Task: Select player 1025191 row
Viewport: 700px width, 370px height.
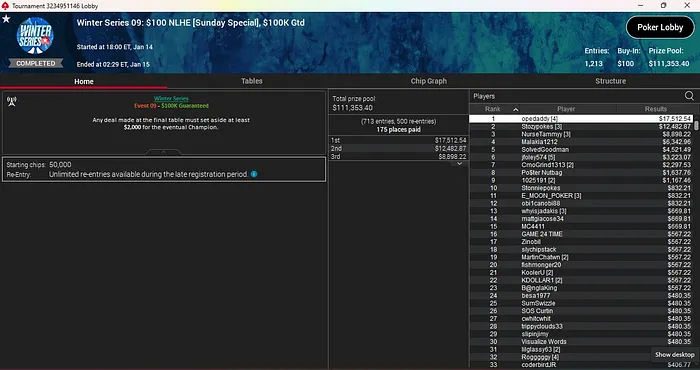Action: pyautogui.click(x=581, y=180)
